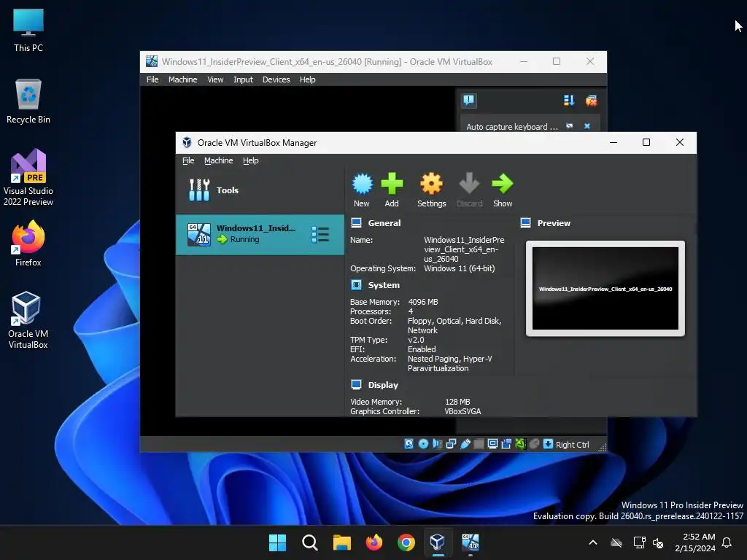The height and width of the screenshot is (560, 747).
Task: Open File menu in VirtualBox Manager
Action: coord(188,160)
